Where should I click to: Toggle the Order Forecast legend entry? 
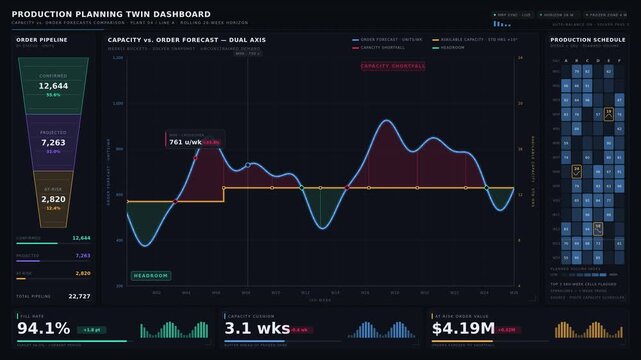pyautogui.click(x=387, y=40)
